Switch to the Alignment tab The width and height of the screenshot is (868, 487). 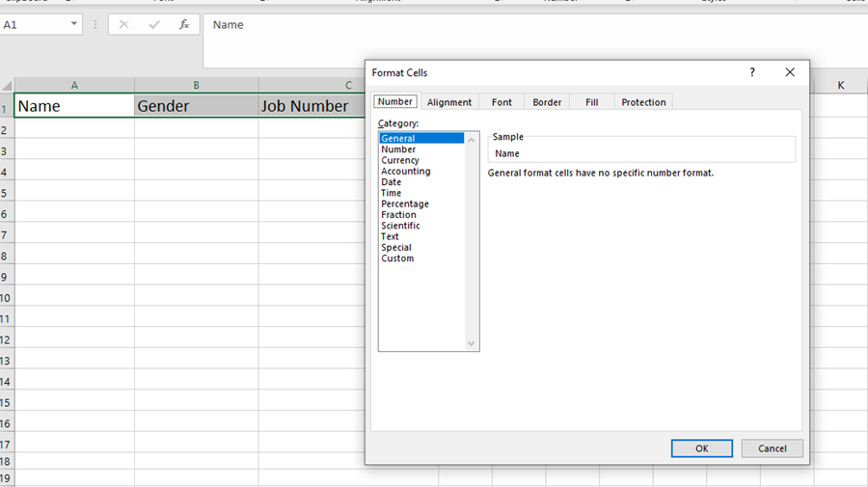(448, 102)
